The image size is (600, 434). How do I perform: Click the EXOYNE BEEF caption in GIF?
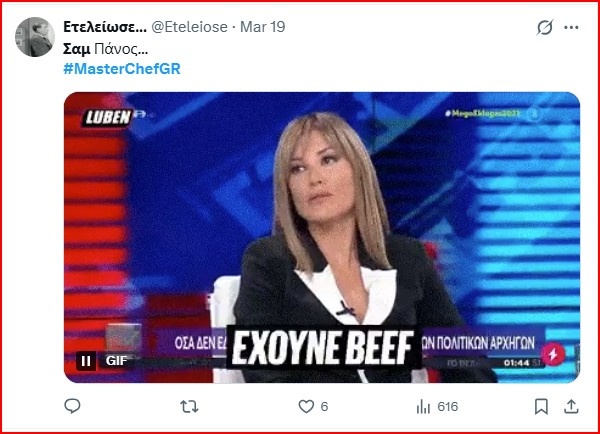pos(323,348)
